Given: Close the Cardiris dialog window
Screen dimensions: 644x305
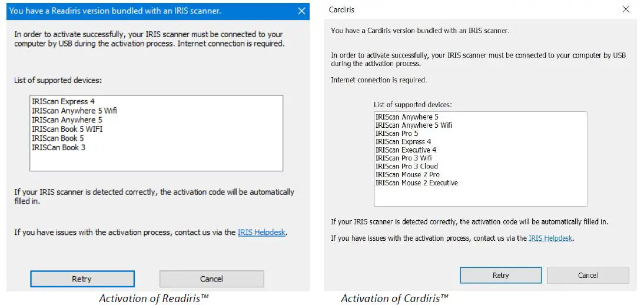Looking at the screenshot, I should tap(626, 9).
